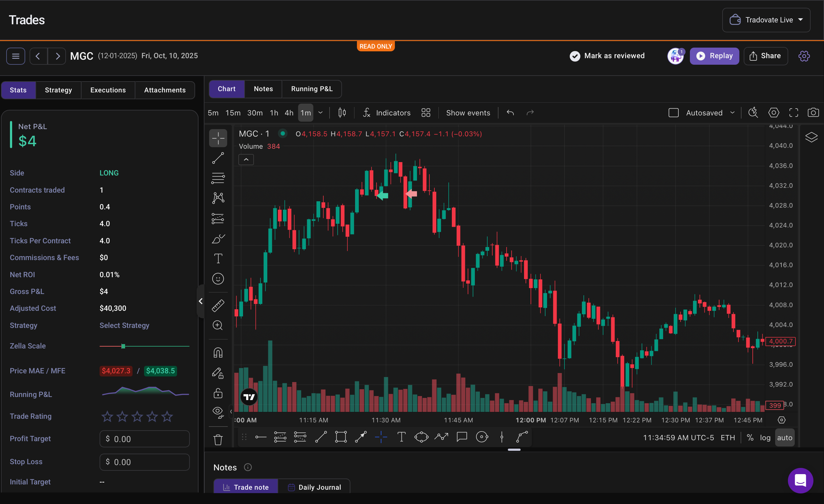Screen dimensions: 824x504
Task: Collapse the indicator legend chevron
Action: click(x=246, y=160)
